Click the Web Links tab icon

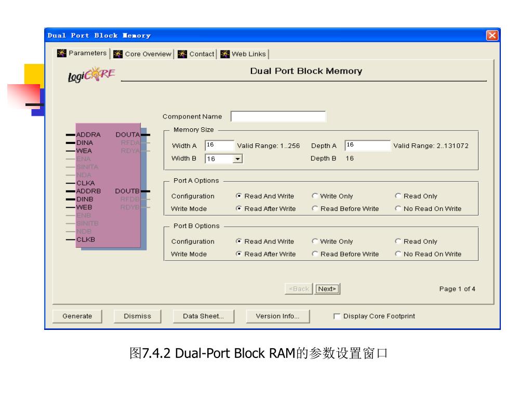pos(225,54)
